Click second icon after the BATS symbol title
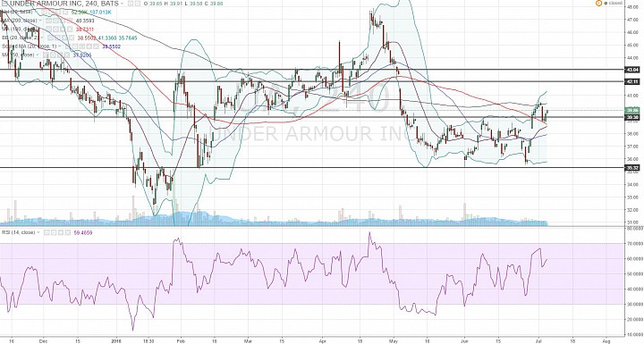 click(x=138, y=4)
